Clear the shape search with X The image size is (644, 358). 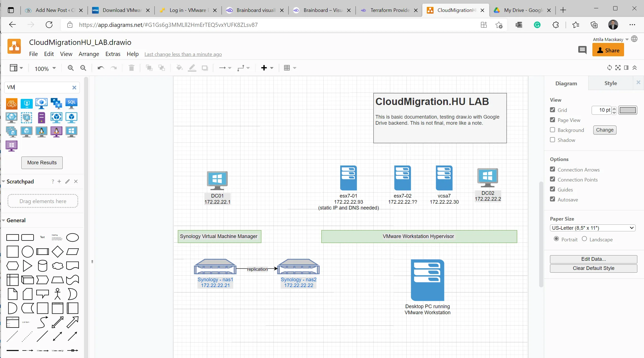(x=74, y=88)
